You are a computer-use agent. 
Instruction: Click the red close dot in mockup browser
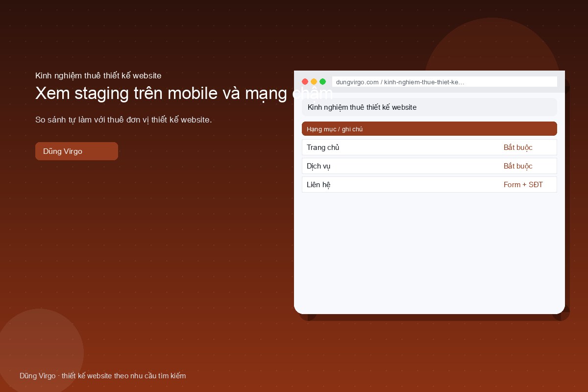click(x=305, y=82)
